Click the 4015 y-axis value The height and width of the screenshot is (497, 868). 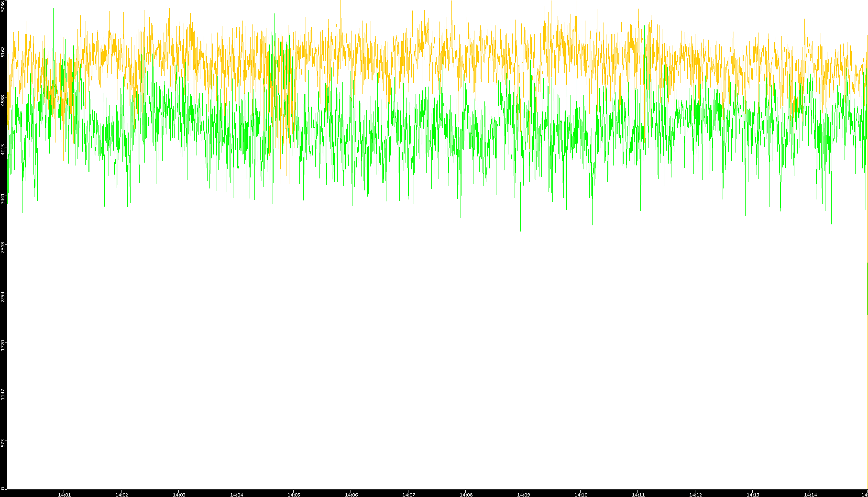point(3,149)
